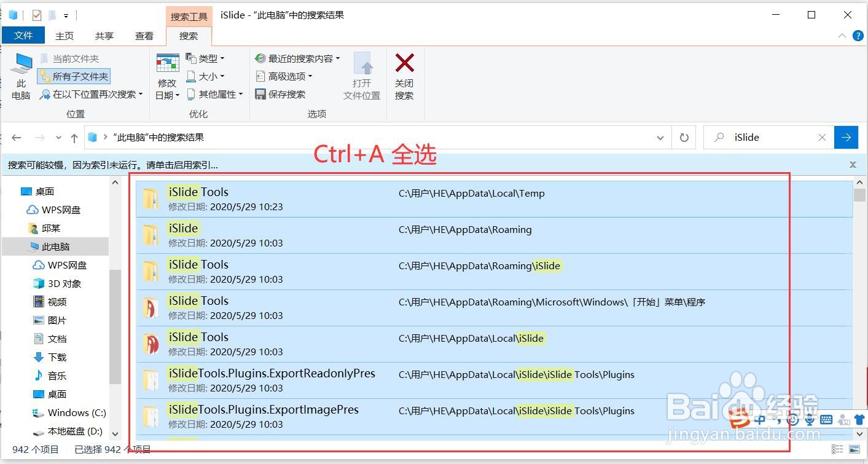Open Search again in dropdown

(x=91, y=95)
